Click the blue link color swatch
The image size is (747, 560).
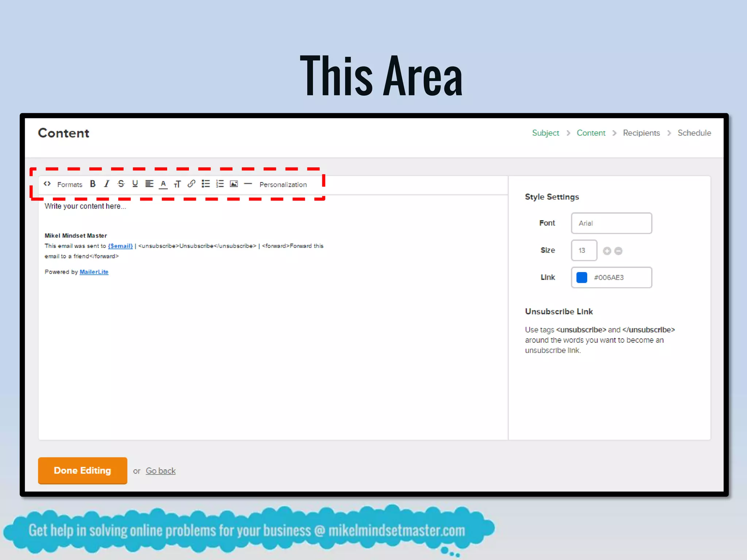(x=582, y=277)
